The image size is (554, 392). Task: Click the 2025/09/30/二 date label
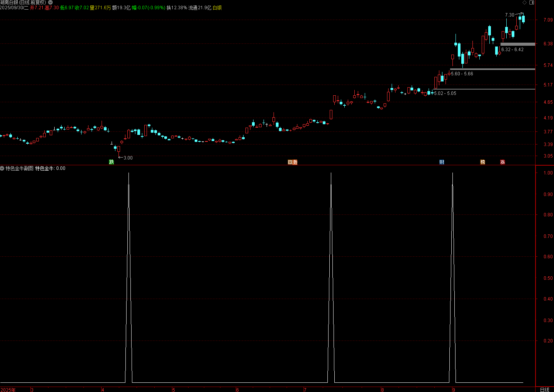14,8
